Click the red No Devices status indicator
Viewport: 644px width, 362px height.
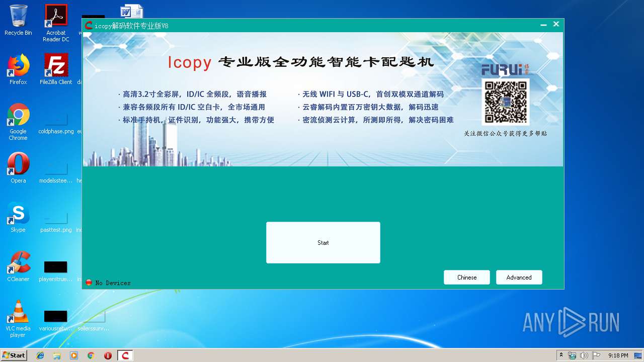89,283
